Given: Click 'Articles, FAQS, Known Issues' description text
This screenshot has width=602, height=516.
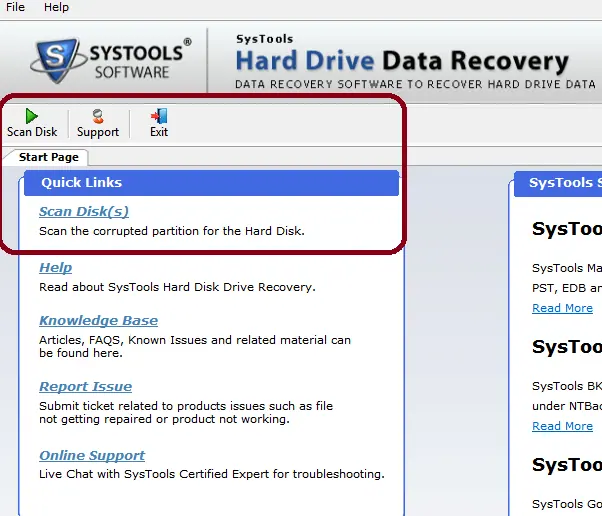Looking at the screenshot, I should point(195,346).
